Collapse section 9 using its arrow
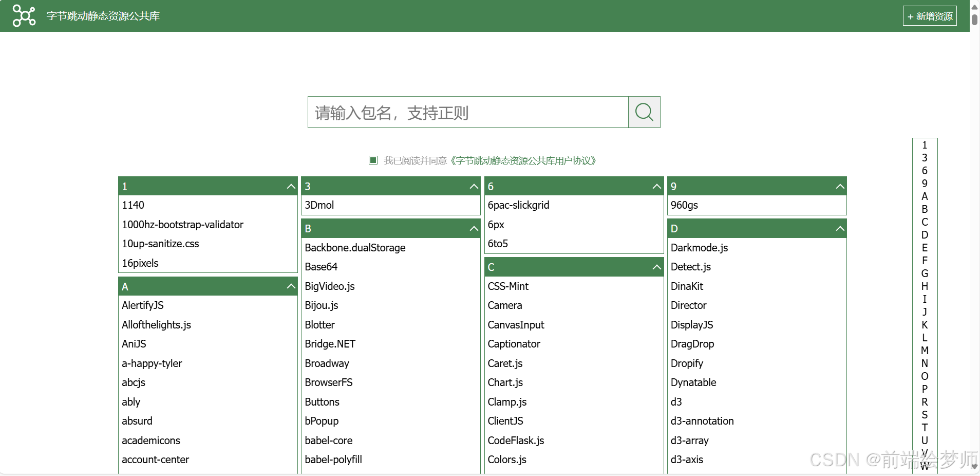Viewport: 980px width, 476px height. [x=840, y=186]
